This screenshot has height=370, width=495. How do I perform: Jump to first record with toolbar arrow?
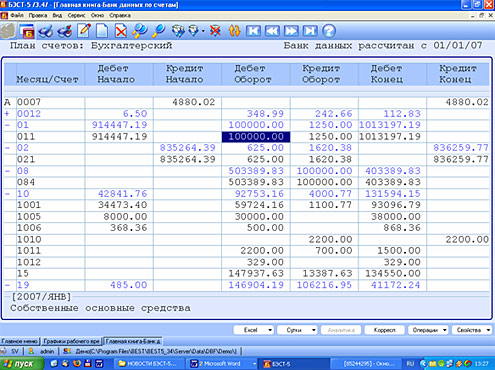click(x=253, y=31)
